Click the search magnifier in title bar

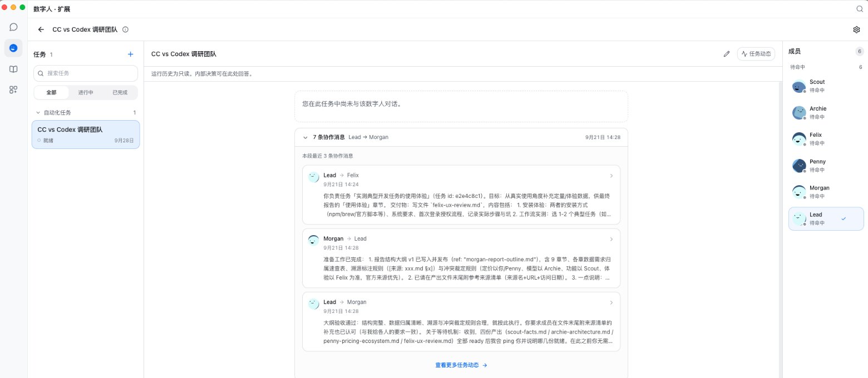859,9
